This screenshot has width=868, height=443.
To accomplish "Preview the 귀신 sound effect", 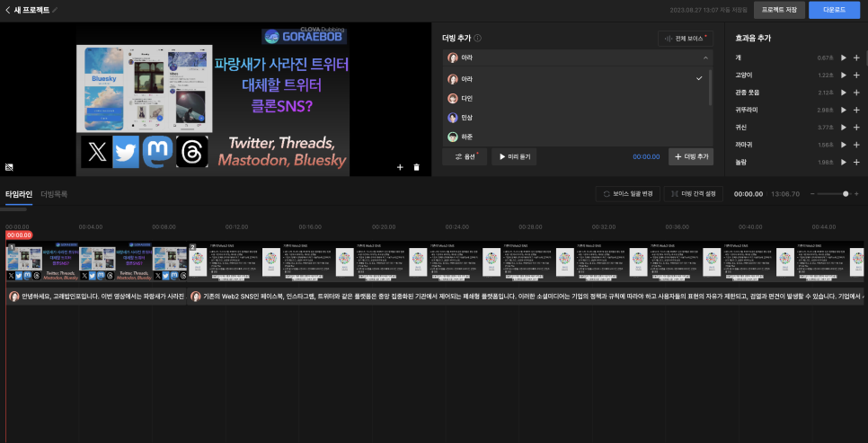I will pos(844,128).
